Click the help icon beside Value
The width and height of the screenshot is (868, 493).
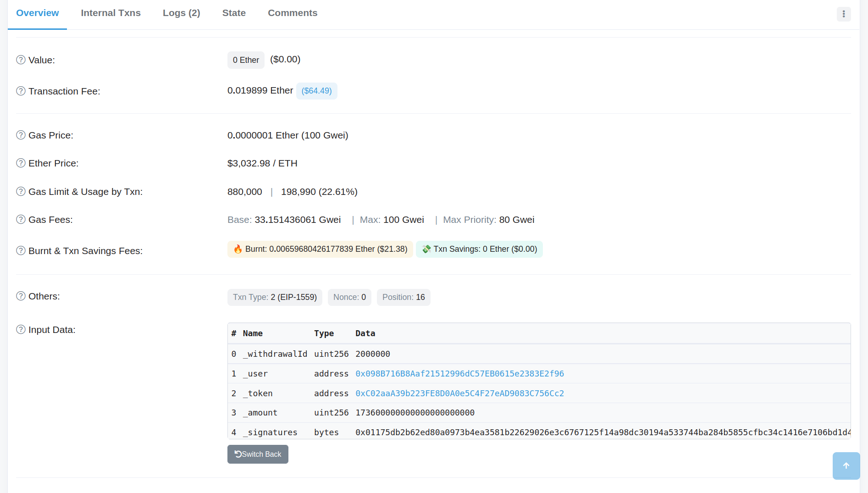pos(21,60)
